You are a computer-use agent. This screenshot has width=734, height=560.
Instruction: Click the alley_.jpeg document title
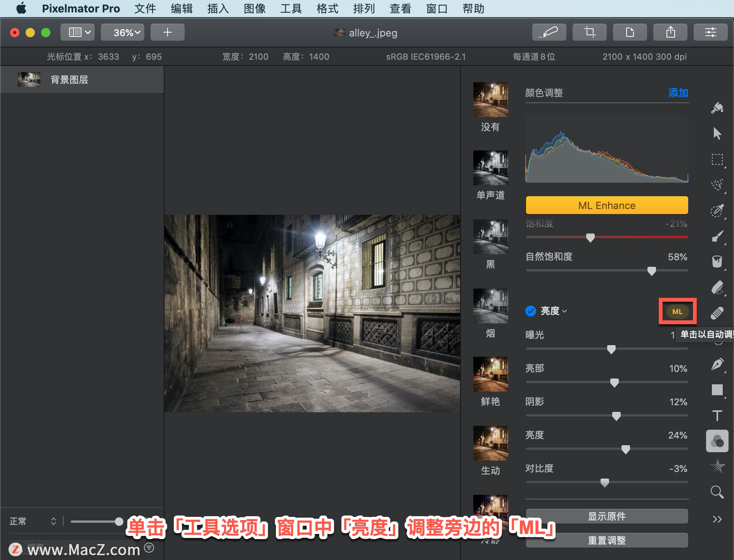click(373, 33)
